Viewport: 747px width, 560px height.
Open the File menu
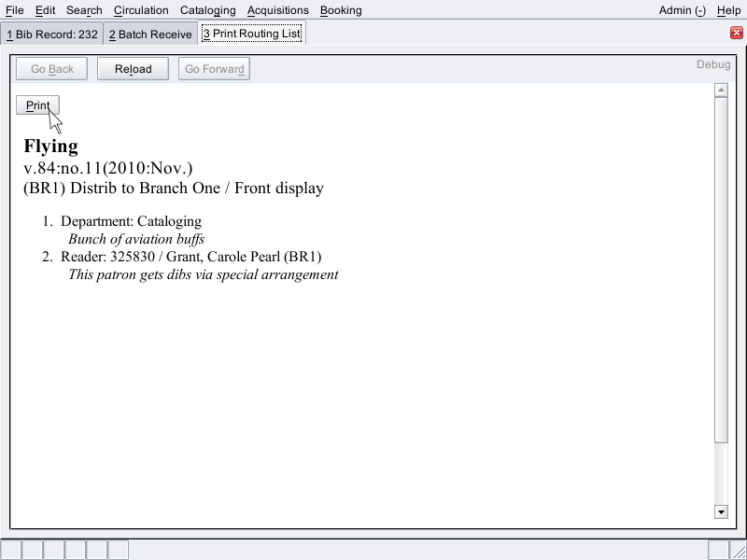pos(14,10)
